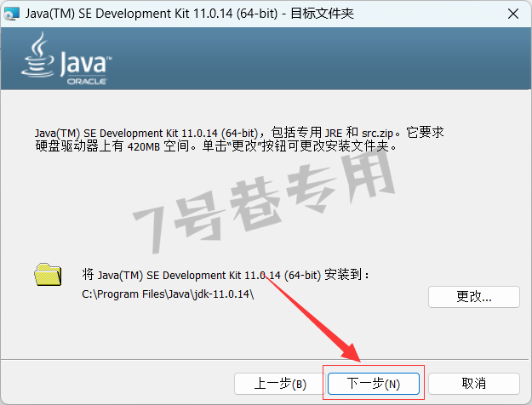Cancel installation with 取消 button
Image resolution: width=532 pixels, height=405 pixels.
pos(474,384)
